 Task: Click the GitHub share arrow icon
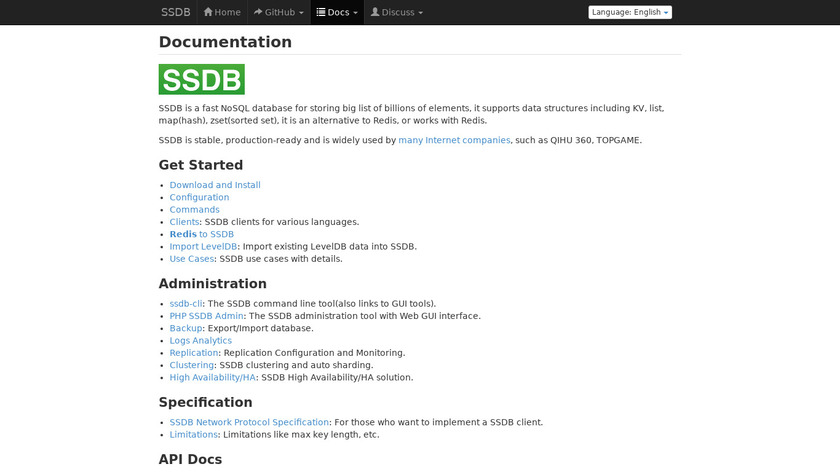(x=258, y=12)
